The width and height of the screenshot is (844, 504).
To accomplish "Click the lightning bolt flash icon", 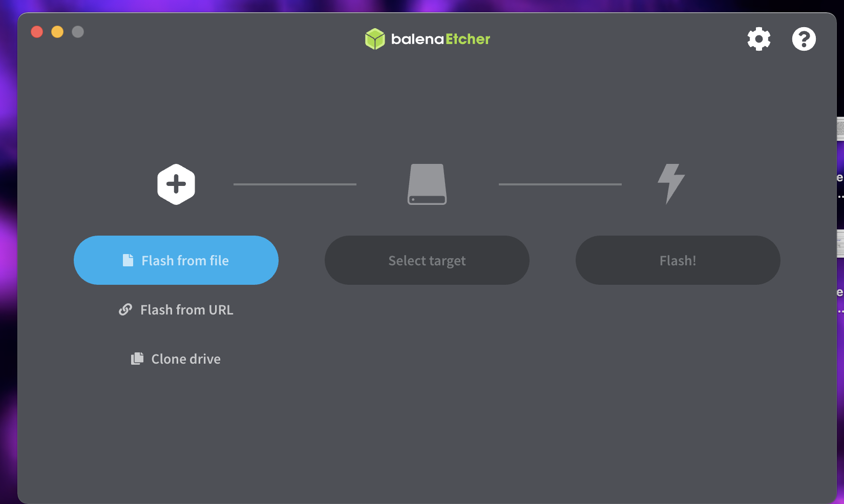I will 671,183.
